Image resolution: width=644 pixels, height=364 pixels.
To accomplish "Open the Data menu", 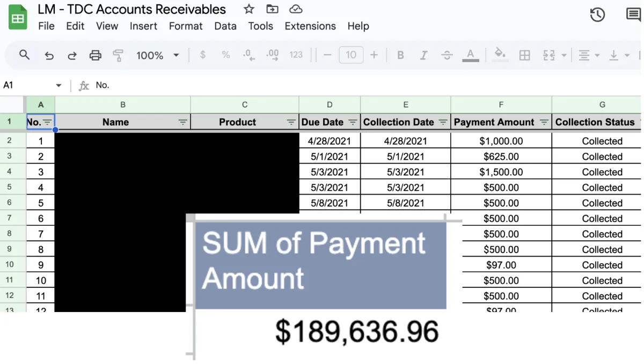I will (225, 26).
